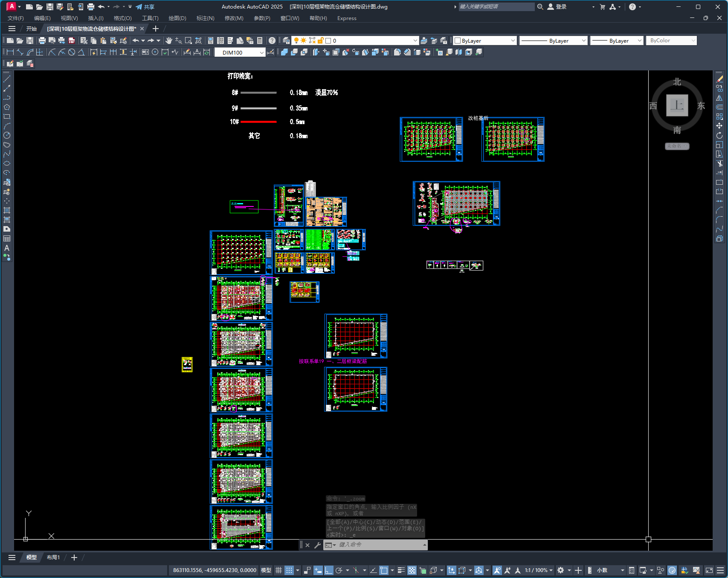This screenshot has width=728, height=578.
Task: Select the Line draw tool
Action: coord(7,79)
